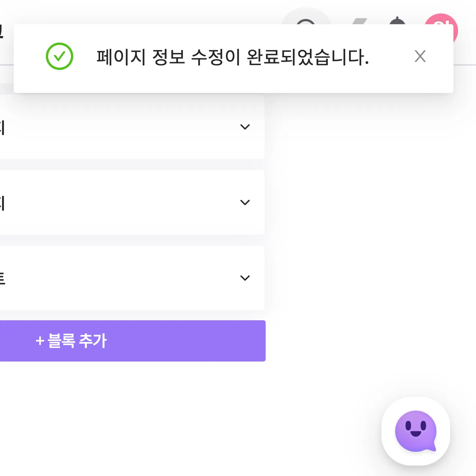Viewport: 476px width, 476px height.
Task: Click the middle of the first block card
Action: pos(131,127)
